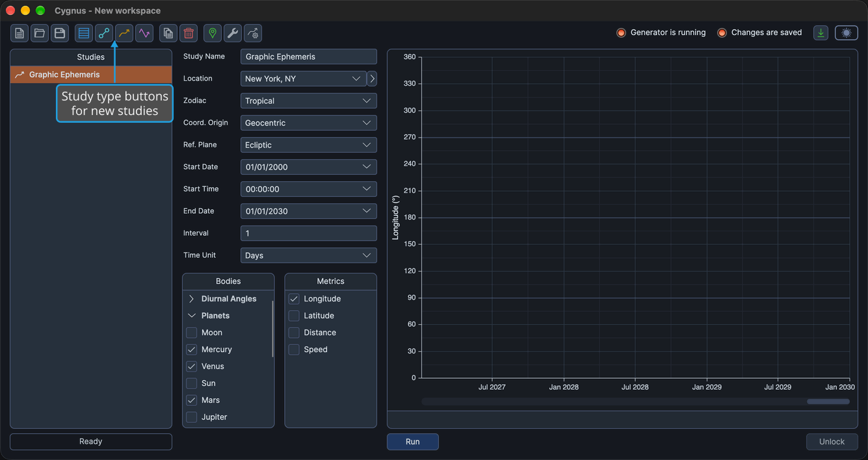Image resolution: width=868 pixels, height=460 pixels.
Task: Click the green download icon
Action: pyautogui.click(x=821, y=32)
